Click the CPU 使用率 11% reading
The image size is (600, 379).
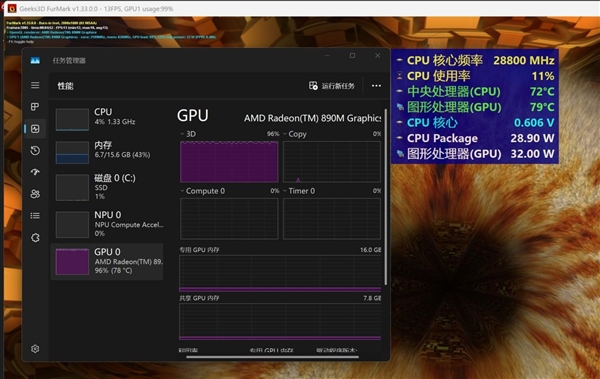[x=476, y=76]
